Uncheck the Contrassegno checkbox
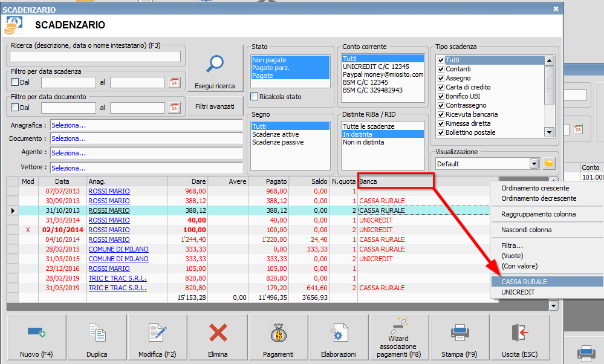This screenshot has width=604, height=364. (x=441, y=106)
